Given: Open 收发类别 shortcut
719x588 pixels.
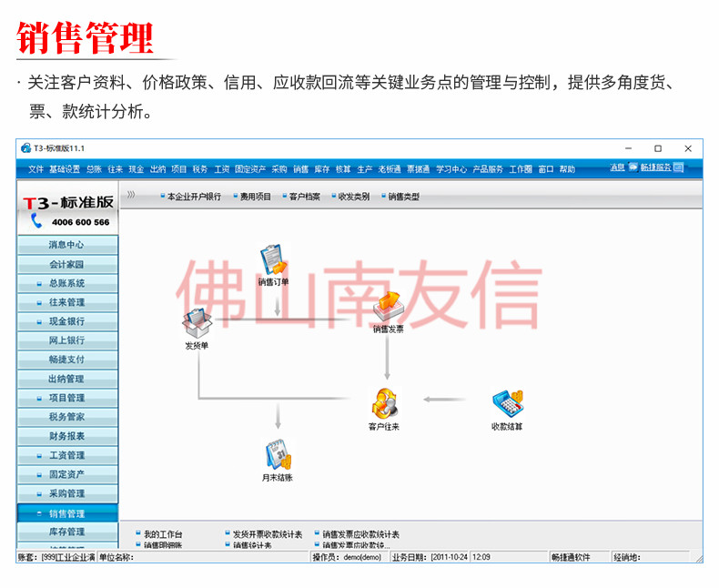Looking at the screenshot, I should coord(353,197).
